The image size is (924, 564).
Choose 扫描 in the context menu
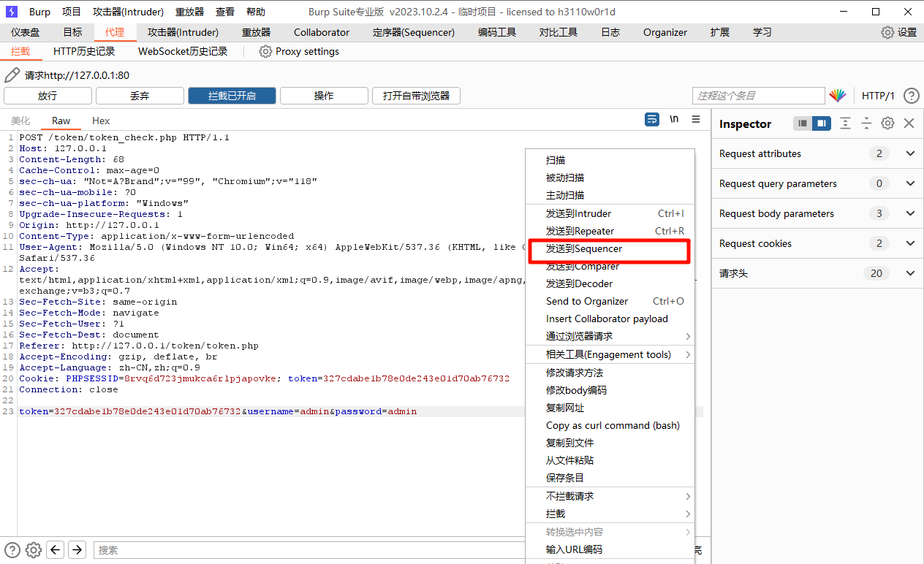[x=610, y=160]
